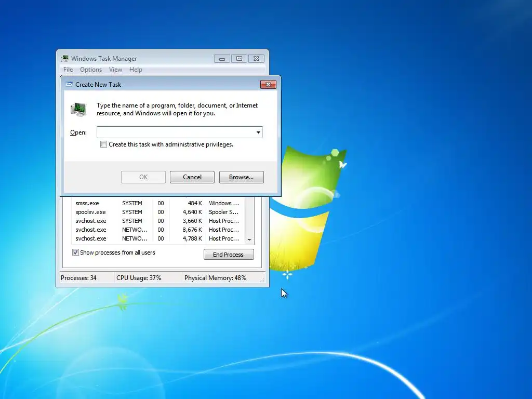Screen dimensions: 532x399
Task: Open the Options menu in Task Manager
Action: tap(91, 70)
